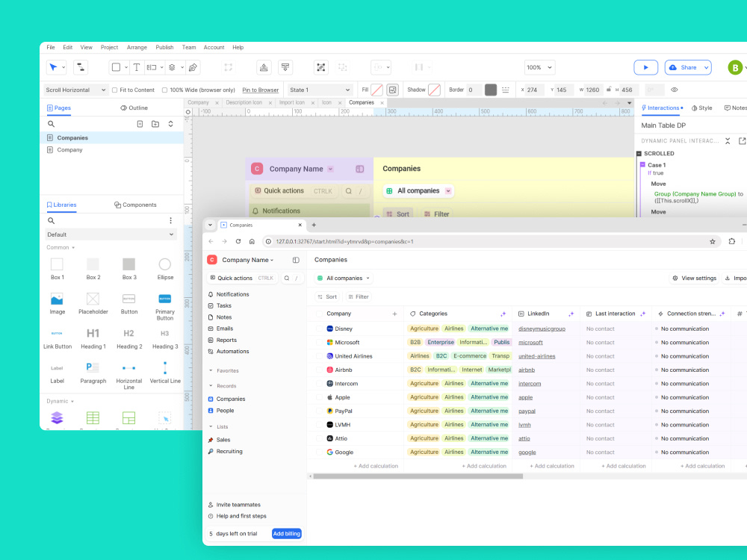747x560 pixels.
Task: Open the File menu
Action: 51,47
